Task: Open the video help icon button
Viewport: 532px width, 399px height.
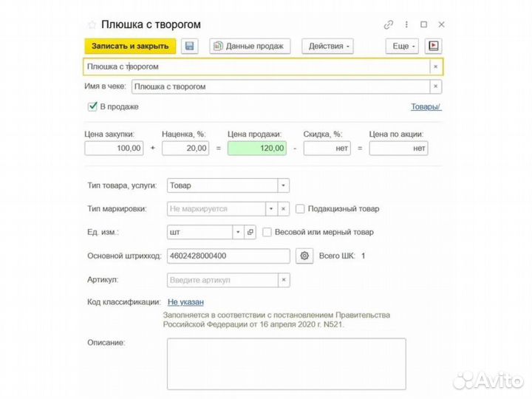Action: (x=433, y=46)
